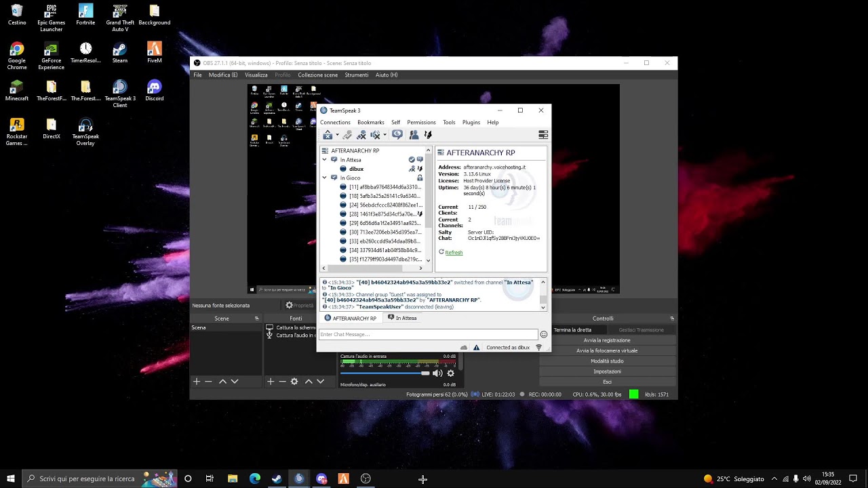The height and width of the screenshot is (488, 868).
Task: Open the TeamSpeak Self menu
Action: pyautogui.click(x=395, y=123)
